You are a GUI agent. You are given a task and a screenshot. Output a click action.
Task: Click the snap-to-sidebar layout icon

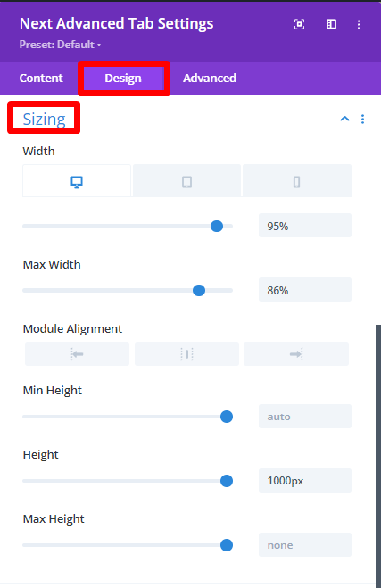tap(331, 24)
